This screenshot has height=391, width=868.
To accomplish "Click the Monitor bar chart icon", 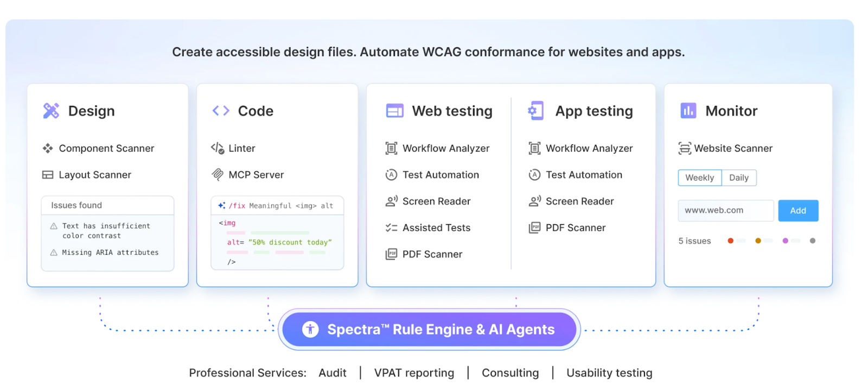I will [688, 111].
